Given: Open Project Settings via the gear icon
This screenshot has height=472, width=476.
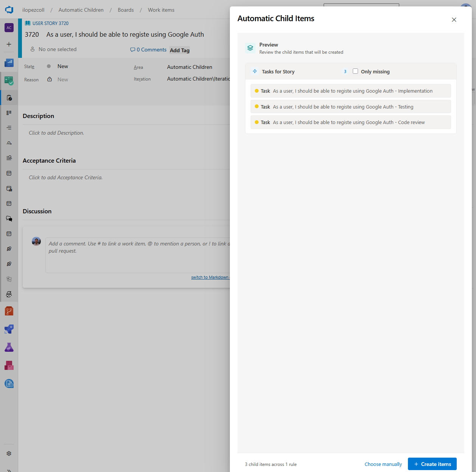Looking at the screenshot, I should 9,453.
